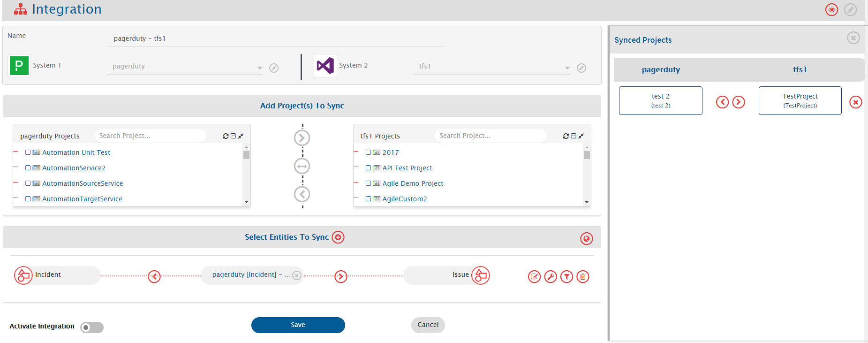
Task: Add new entity with plus icon
Action: pyautogui.click(x=338, y=237)
